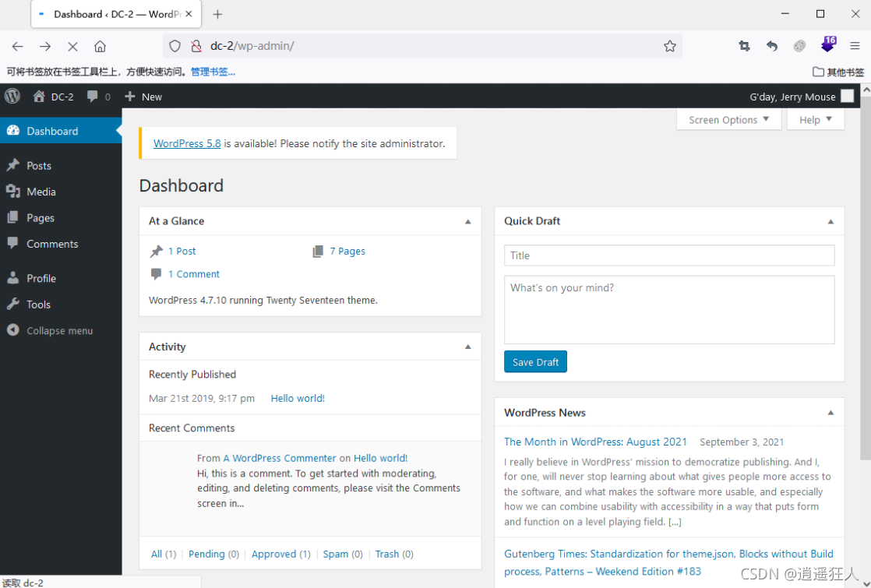Click the G'day, Jerry Mouse greeting
Screen dimensions: 871x588
pyautogui.click(x=792, y=97)
